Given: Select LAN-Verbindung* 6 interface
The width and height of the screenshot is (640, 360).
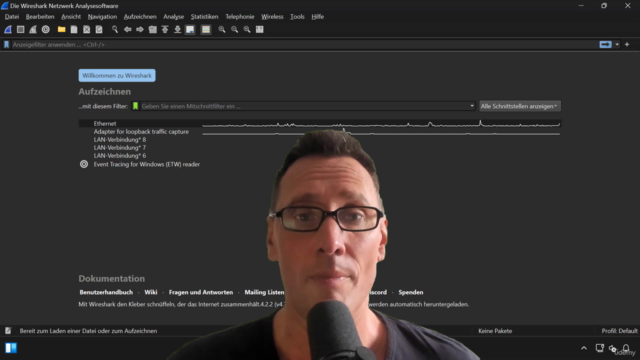Looking at the screenshot, I should (120, 156).
